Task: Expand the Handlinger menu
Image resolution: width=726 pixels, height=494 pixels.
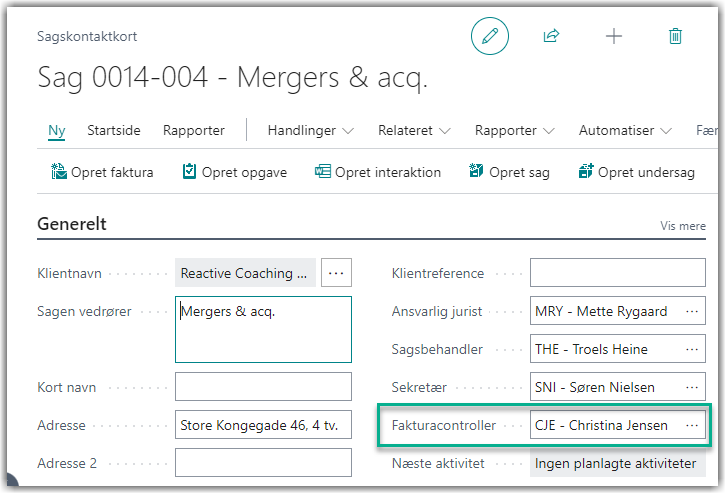Action: 310,130
